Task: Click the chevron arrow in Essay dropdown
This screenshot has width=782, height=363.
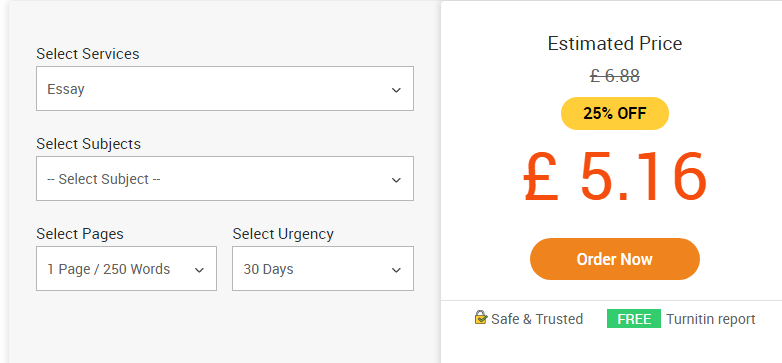Action: [x=396, y=90]
